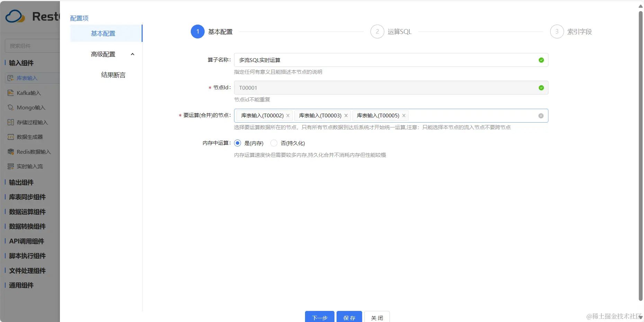Open the 高级配置 menu item

(x=106, y=54)
